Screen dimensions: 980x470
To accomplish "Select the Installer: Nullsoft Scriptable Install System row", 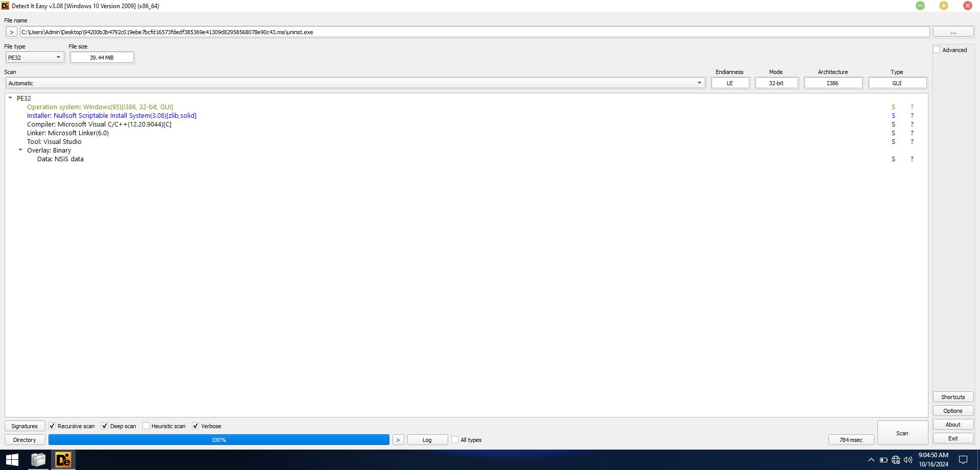I will pos(112,116).
